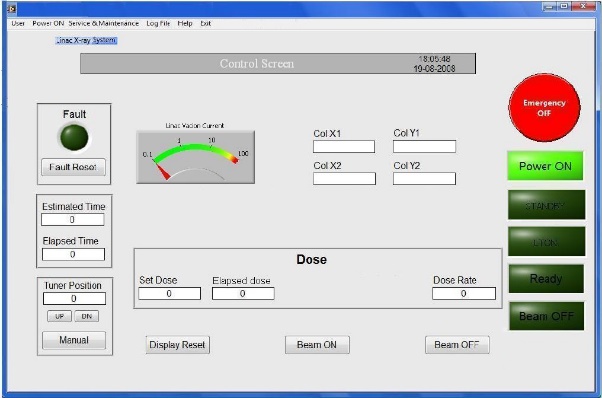This screenshot has height=398, width=602.
Task: Maximize the control window
Action: click(x=564, y=6)
